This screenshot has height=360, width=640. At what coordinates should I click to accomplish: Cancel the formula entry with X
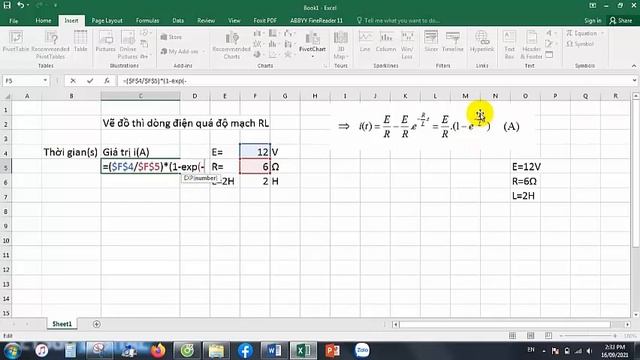tap(73, 81)
